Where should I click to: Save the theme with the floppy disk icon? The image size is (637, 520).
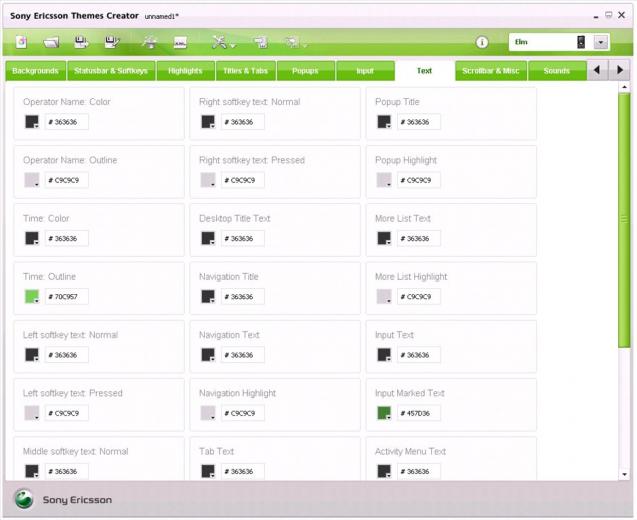tap(81, 42)
